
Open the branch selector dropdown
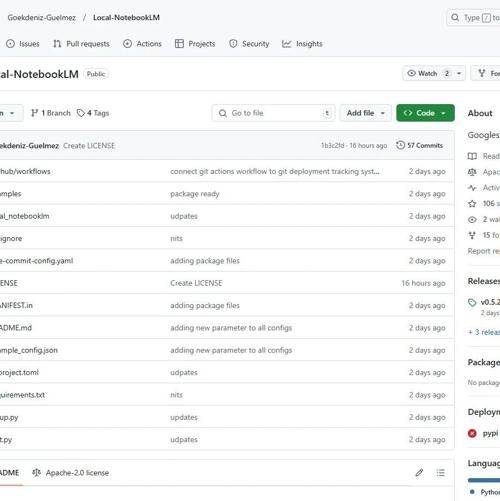coord(10,113)
